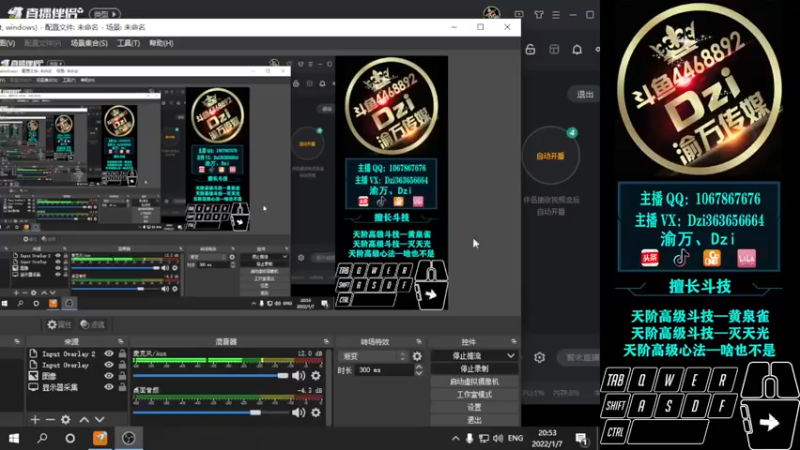Click the 属性 button under the preview

point(59,324)
